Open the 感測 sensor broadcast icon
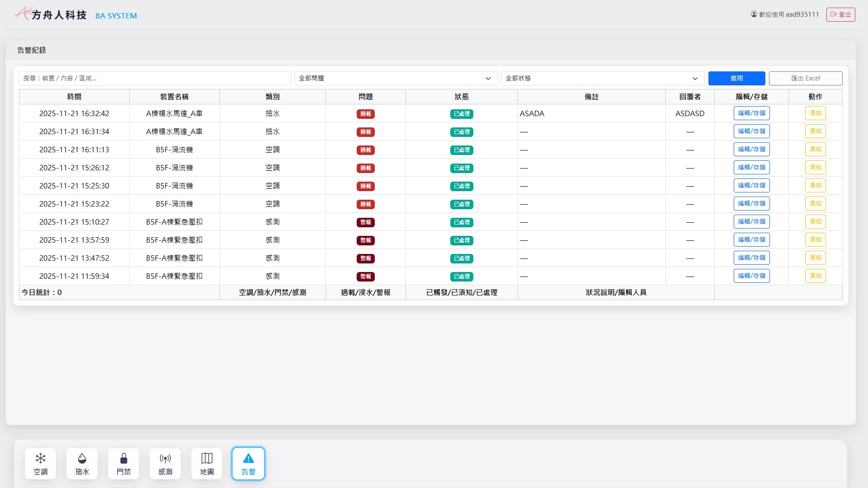 [x=165, y=464]
